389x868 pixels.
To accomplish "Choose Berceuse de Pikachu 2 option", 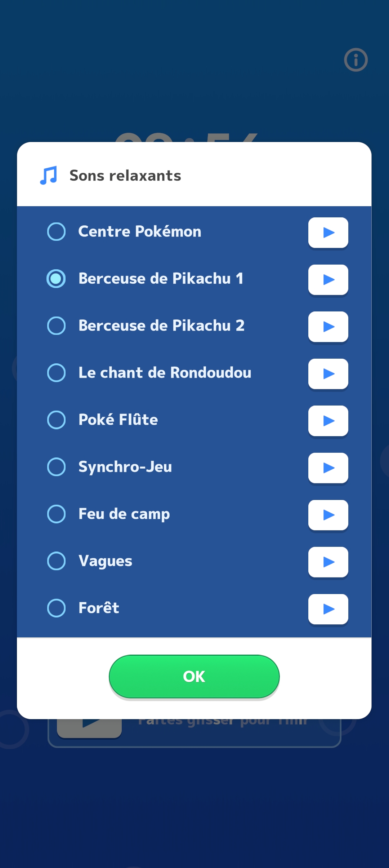I will pyautogui.click(x=57, y=325).
